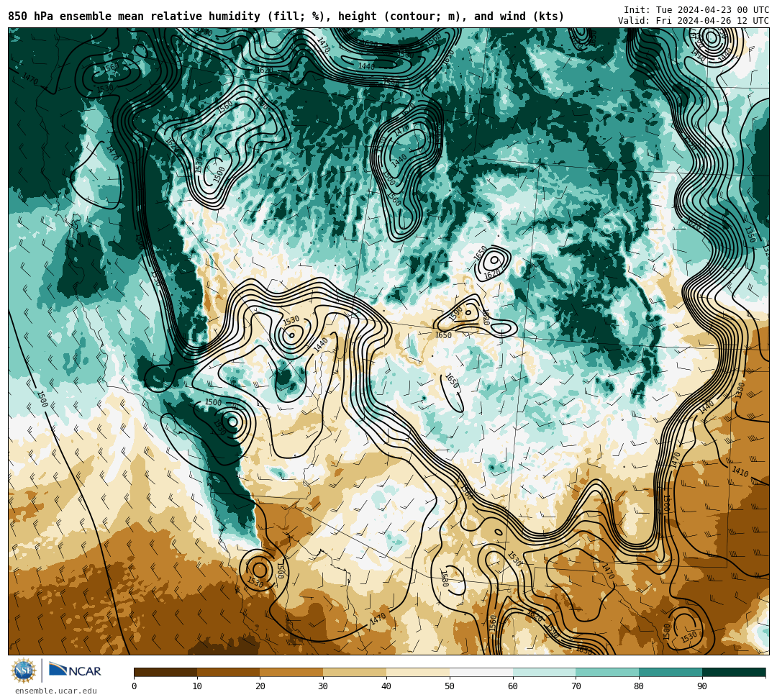Screen dimensions: 777x700
Task: Open the ensemble.ucar.edu link text
Action: point(56,691)
